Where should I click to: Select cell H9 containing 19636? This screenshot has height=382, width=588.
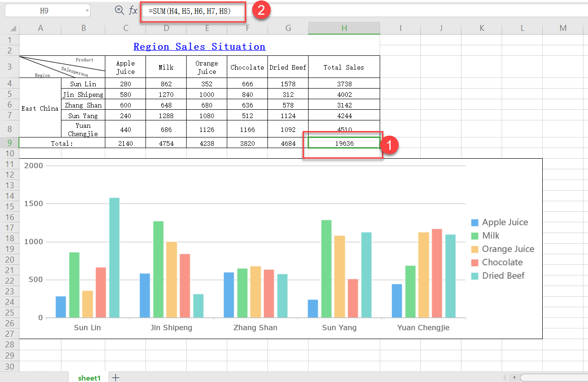pos(344,143)
